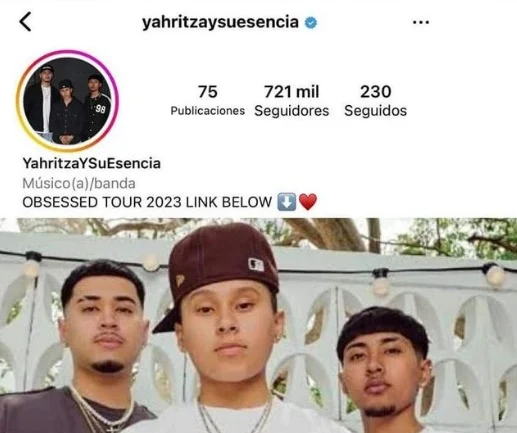Open the Músico(a)/banda category label

pyautogui.click(x=79, y=183)
